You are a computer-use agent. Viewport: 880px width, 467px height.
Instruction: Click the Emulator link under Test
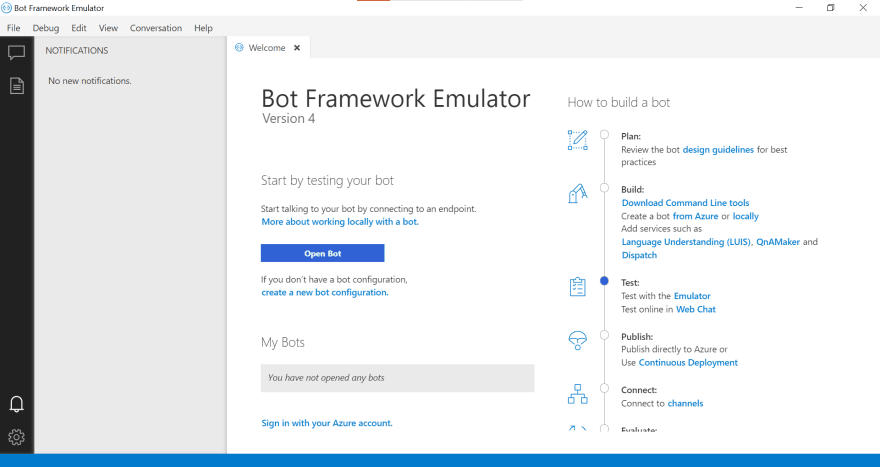click(692, 296)
